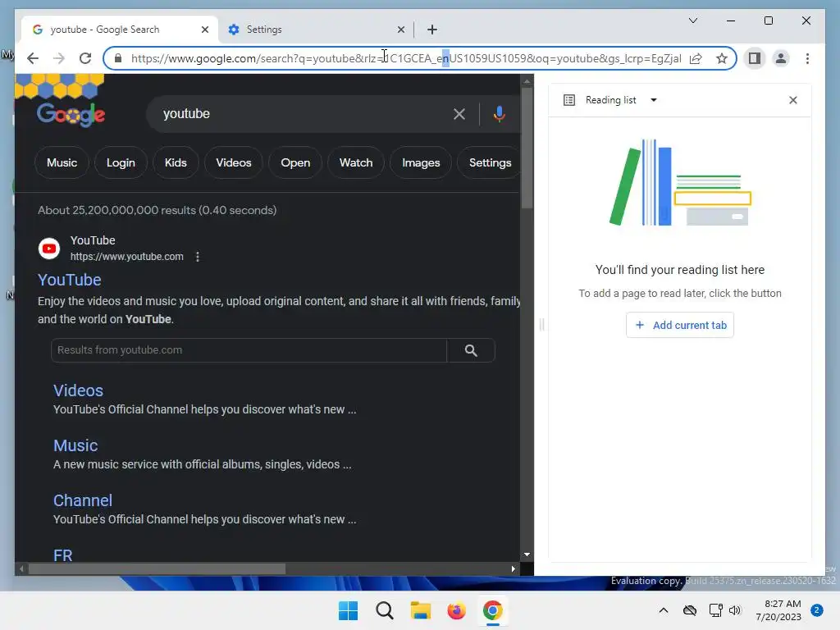Select the Settings search chip
Viewport: 840px width, 630px height.
[x=489, y=163]
